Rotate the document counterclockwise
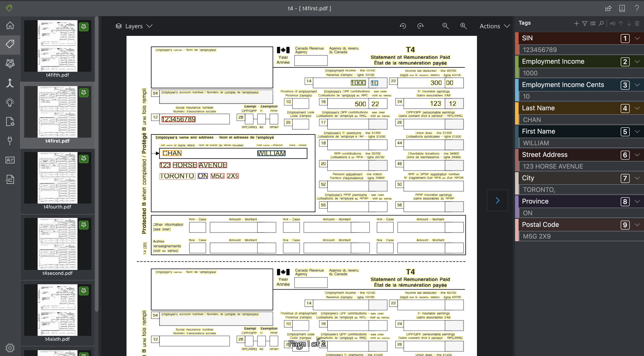Image resolution: width=644 pixels, height=356 pixels. (x=403, y=26)
